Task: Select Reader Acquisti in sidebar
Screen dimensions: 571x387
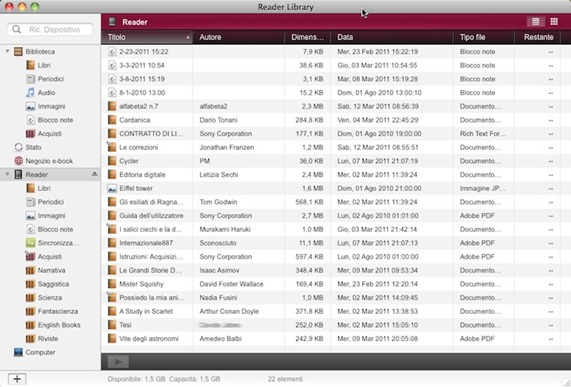Action: click(x=50, y=257)
